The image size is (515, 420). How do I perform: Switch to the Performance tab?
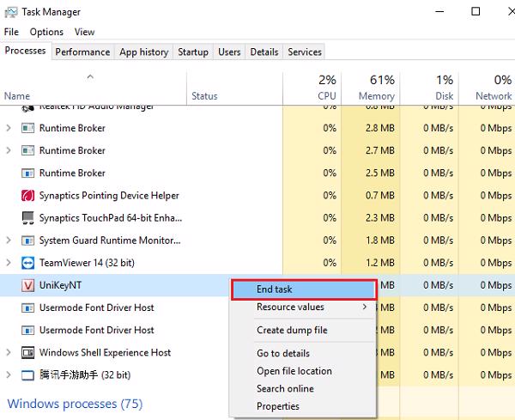[x=82, y=52]
